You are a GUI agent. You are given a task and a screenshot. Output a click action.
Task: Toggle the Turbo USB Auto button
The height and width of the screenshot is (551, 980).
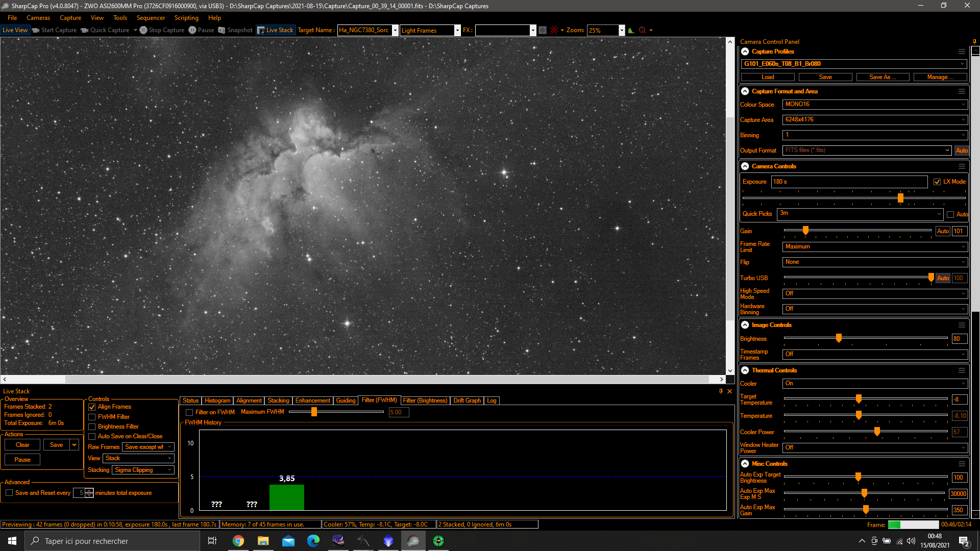pyautogui.click(x=943, y=278)
